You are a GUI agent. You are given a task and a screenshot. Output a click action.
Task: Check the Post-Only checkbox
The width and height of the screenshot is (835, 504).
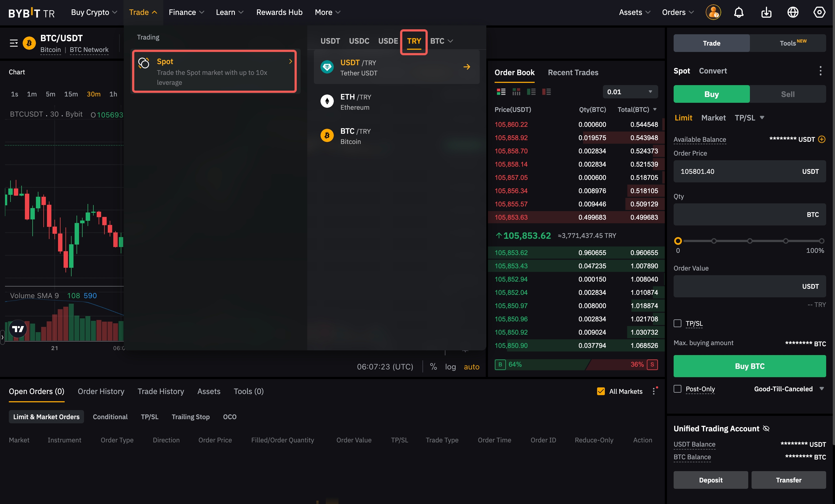pyautogui.click(x=678, y=389)
